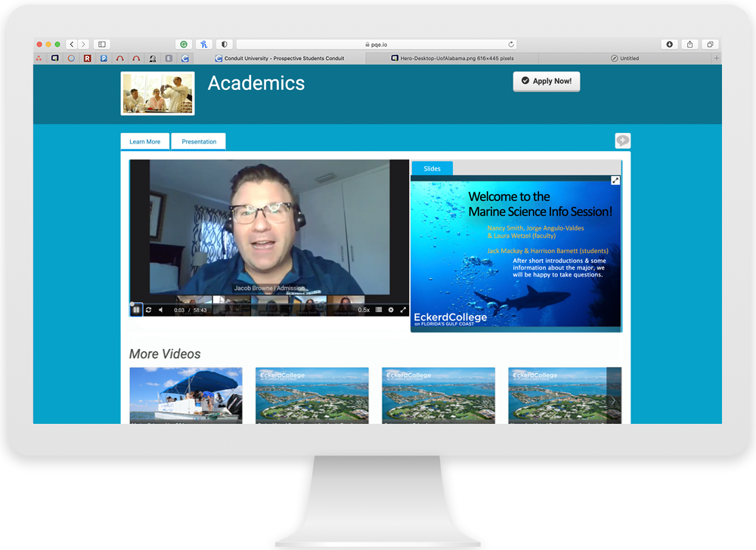Open Safari downloads
The height and width of the screenshot is (550, 756).
pos(670,45)
